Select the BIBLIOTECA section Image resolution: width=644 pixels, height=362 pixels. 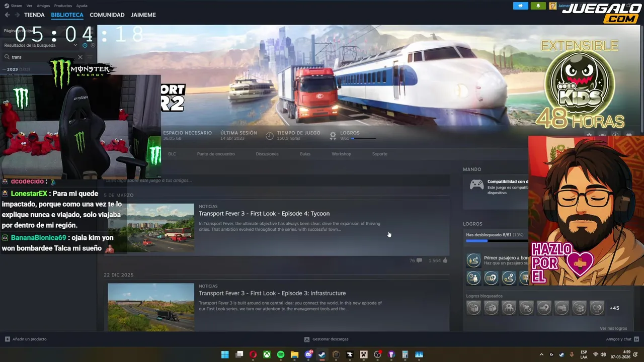coord(67,15)
